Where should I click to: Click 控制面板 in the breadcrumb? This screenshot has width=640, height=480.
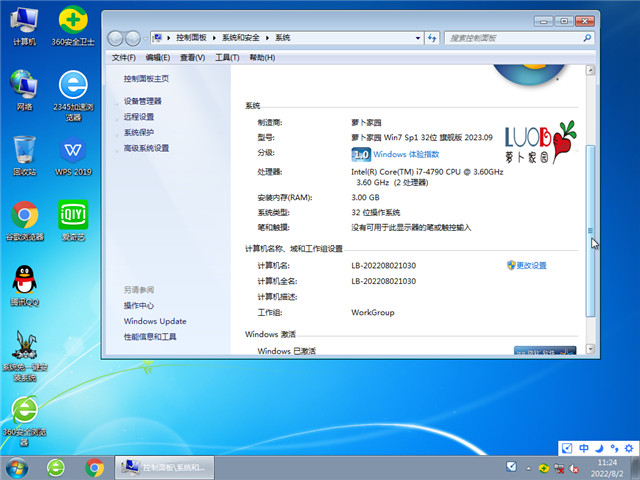191,38
